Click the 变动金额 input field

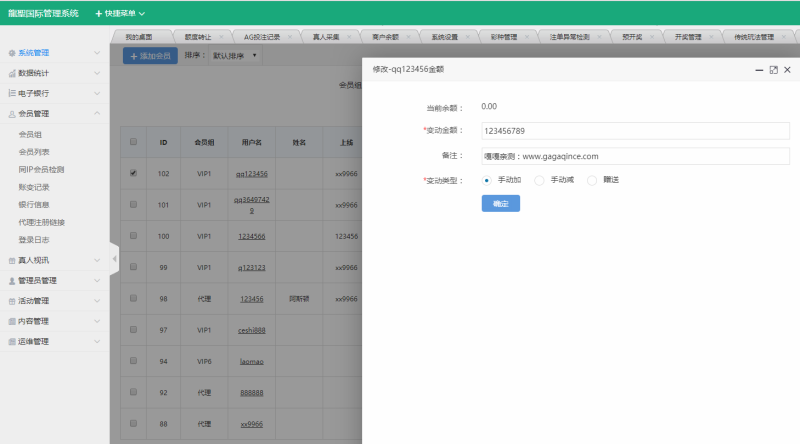tap(635, 131)
